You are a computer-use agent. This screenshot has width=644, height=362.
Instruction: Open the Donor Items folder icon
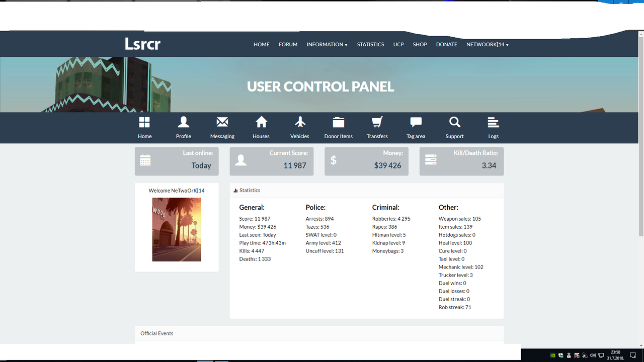[x=339, y=122]
